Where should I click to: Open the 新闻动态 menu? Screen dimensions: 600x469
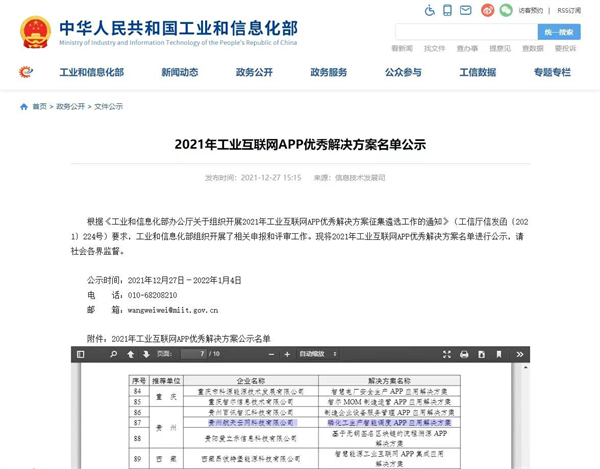[179, 72]
